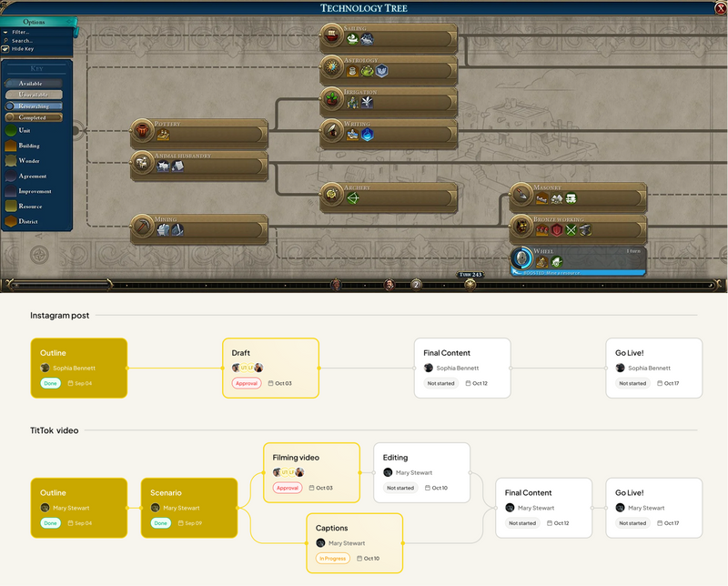This screenshot has height=586, width=728.
Task: Click the red hexagon district icon under Bronze Working
Action: (557, 230)
